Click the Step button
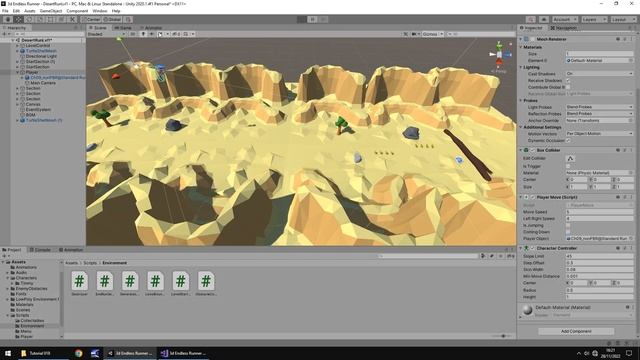 (x=323, y=19)
